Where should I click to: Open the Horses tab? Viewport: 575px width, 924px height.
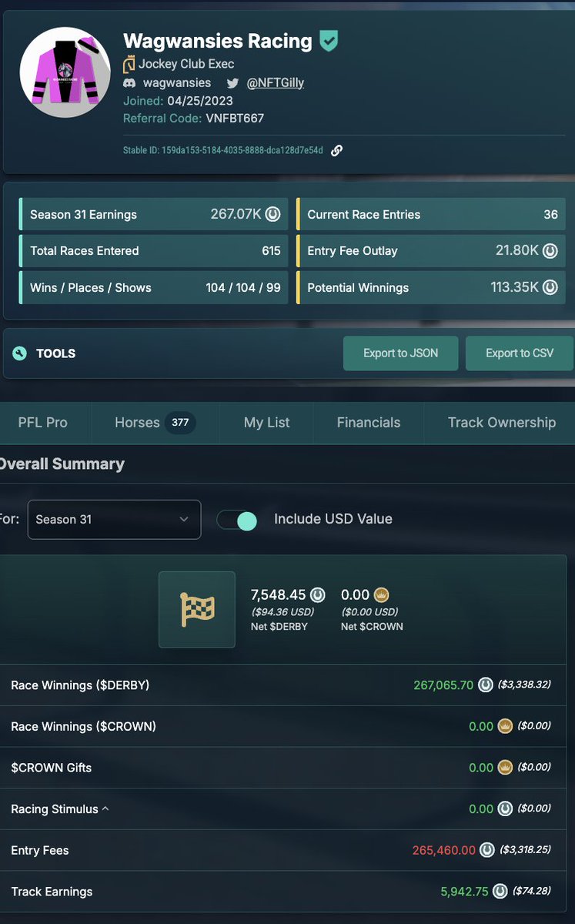click(x=155, y=422)
